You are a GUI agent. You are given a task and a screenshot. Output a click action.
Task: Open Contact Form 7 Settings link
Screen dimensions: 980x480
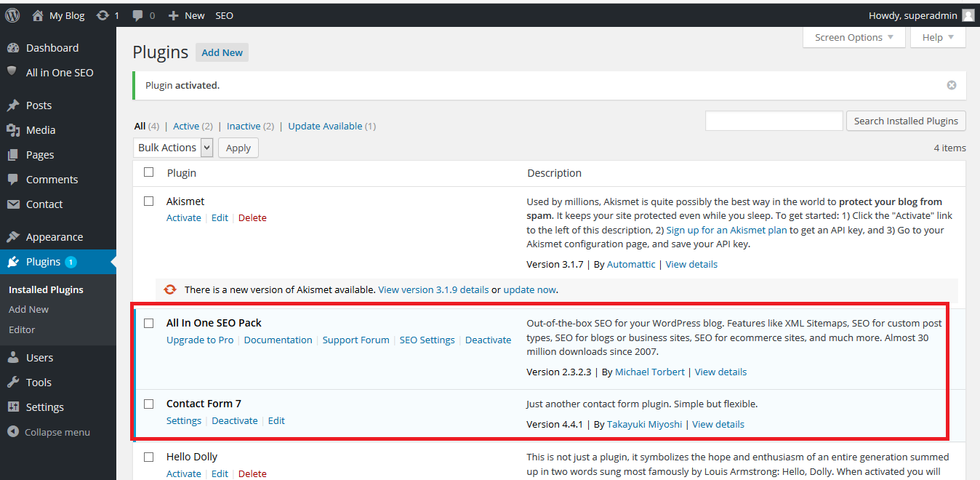[184, 420]
